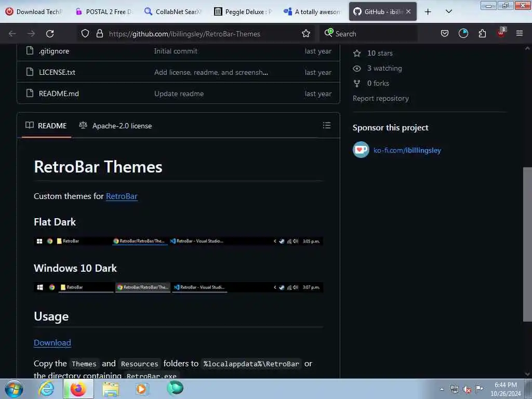Switch to Peggle Deluxe tab
The height and width of the screenshot is (399, 532).
tap(243, 11)
